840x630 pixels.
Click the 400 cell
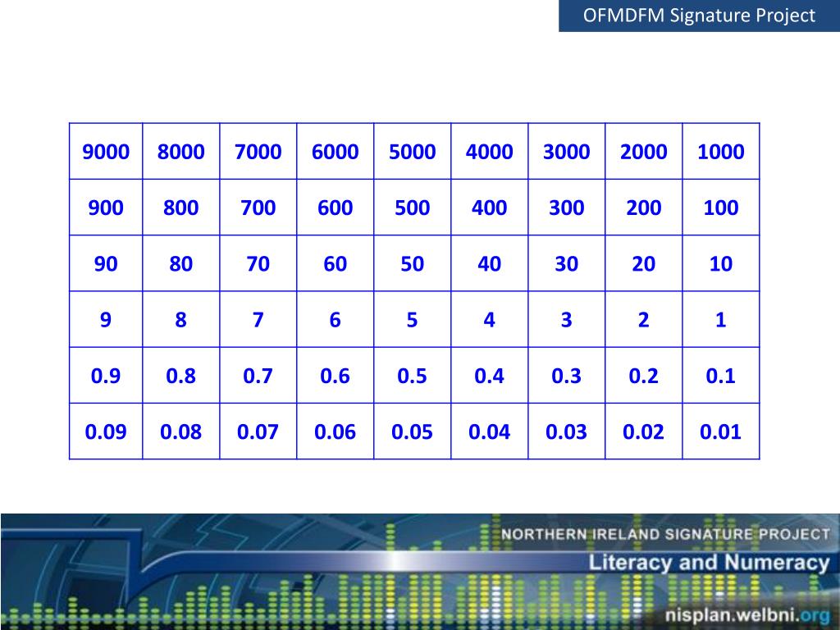pos(490,208)
